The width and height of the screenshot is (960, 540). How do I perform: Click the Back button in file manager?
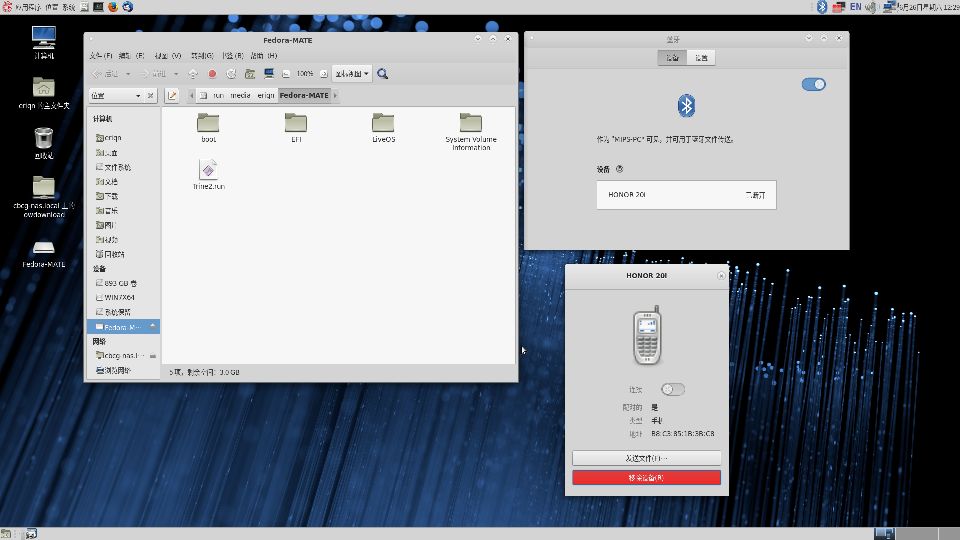(106, 73)
